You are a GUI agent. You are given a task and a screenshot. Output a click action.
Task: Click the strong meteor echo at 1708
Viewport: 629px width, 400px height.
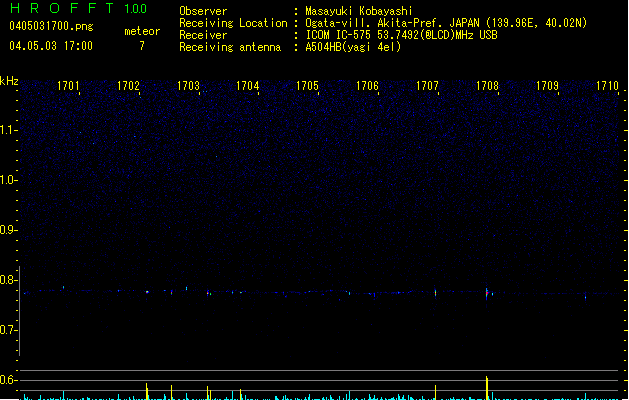click(x=487, y=294)
